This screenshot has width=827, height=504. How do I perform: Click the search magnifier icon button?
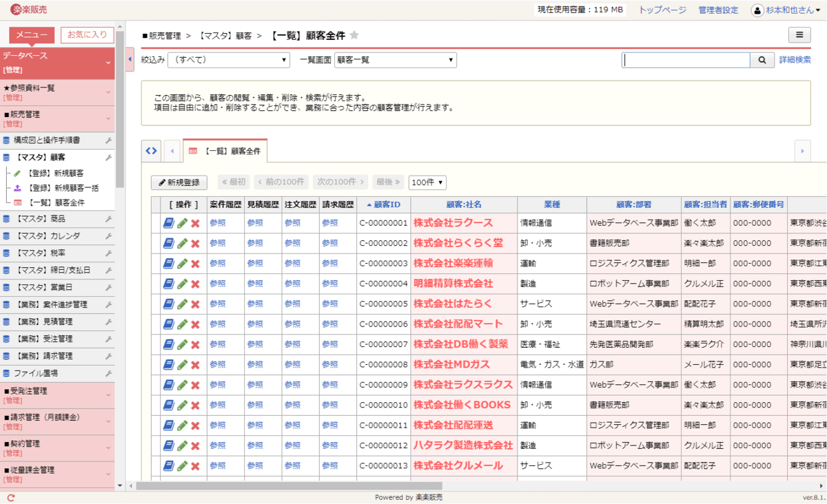tap(762, 60)
